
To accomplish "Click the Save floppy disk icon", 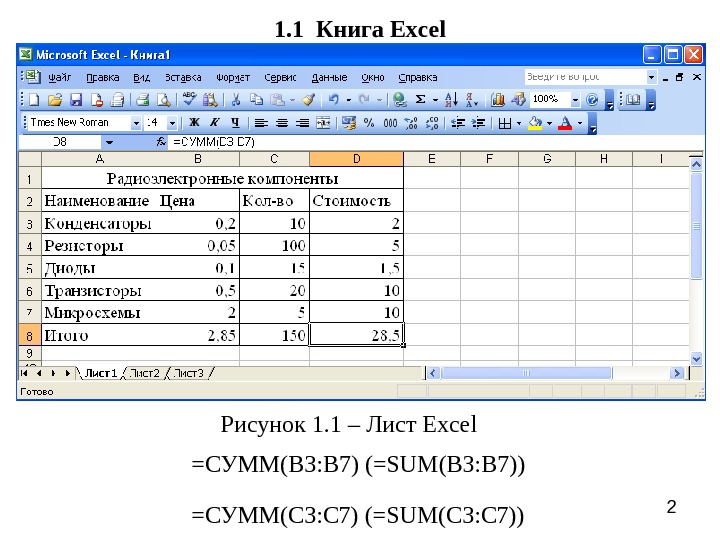I will [x=76, y=100].
